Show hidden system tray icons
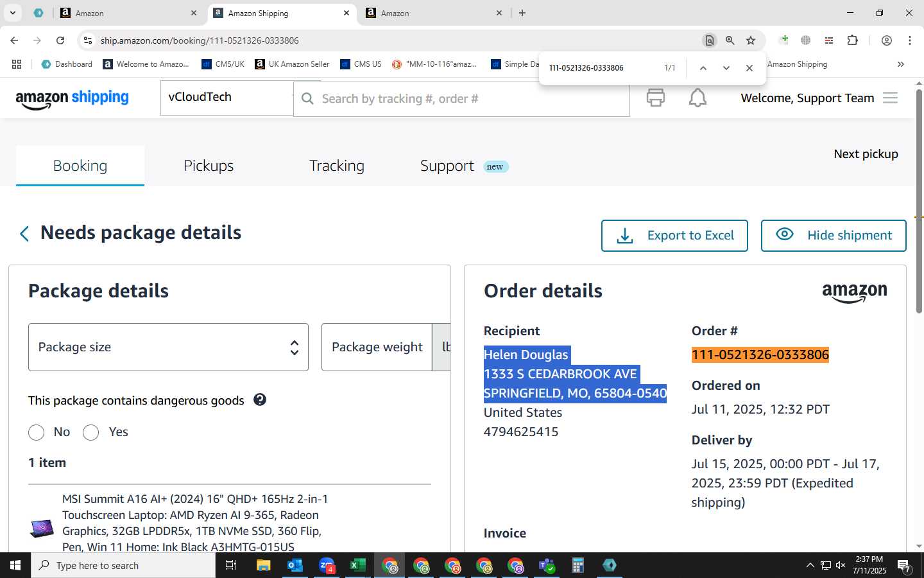Viewport: 924px width, 578px height. point(810,565)
